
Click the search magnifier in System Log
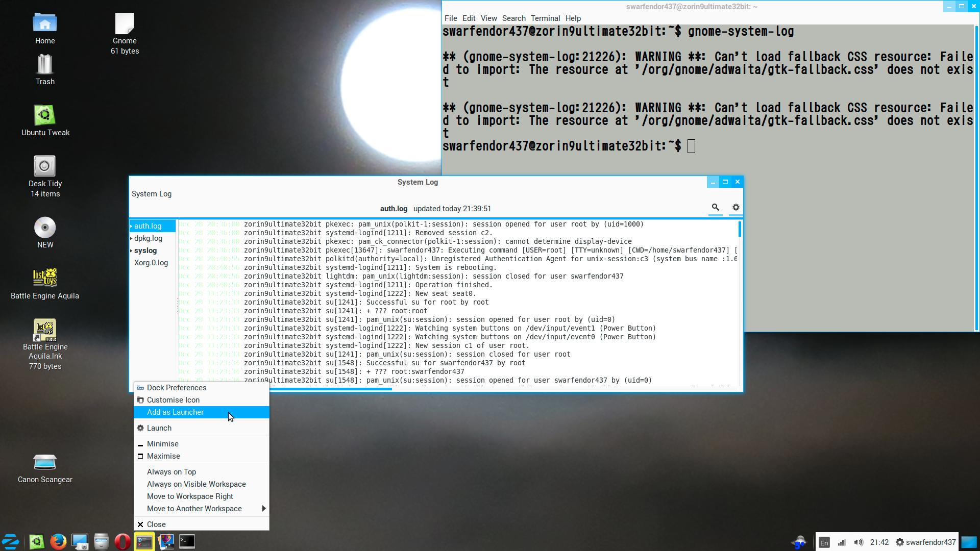tap(715, 207)
